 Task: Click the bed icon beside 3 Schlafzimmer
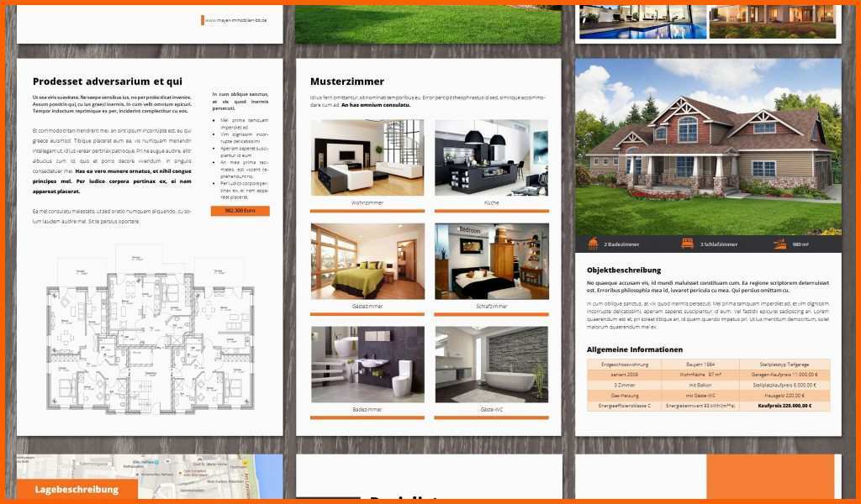click(x=689, y=244)
